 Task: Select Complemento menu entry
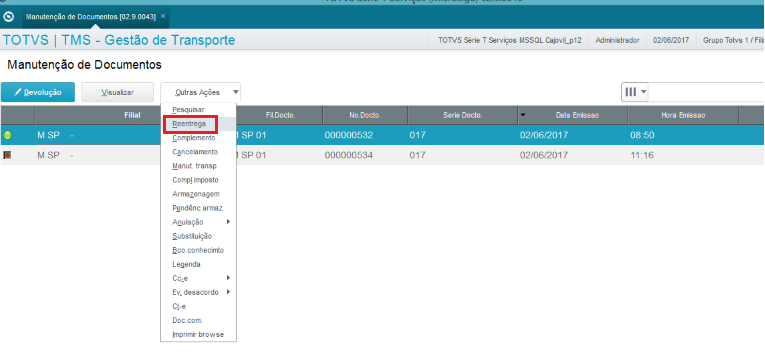coord(193,138)
